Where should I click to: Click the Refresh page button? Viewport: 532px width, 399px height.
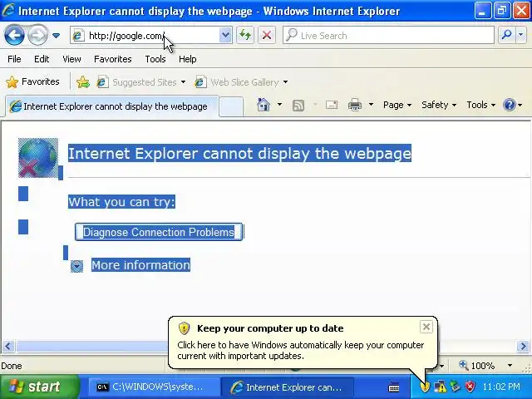[245, 35]
